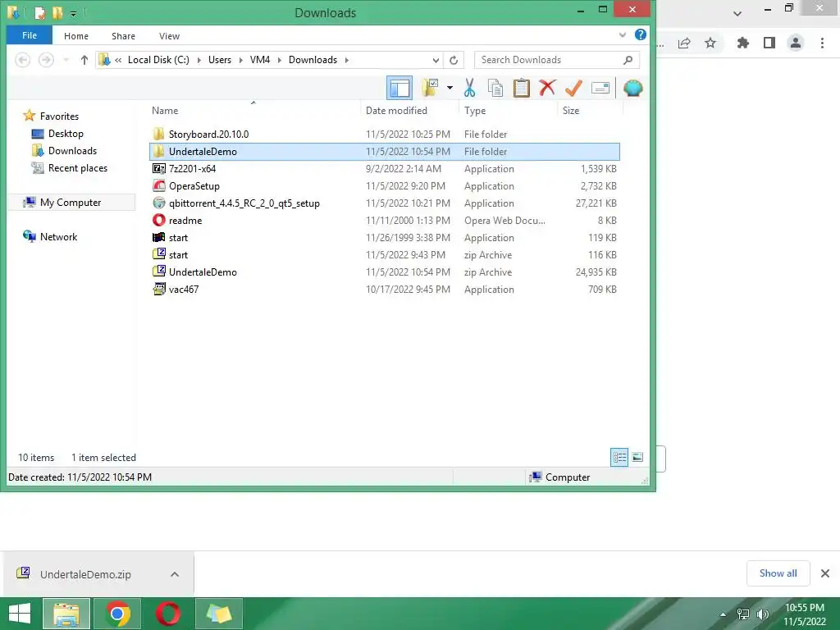
Task: Open Opera from the taskbar
Action: tap(167, 614)
